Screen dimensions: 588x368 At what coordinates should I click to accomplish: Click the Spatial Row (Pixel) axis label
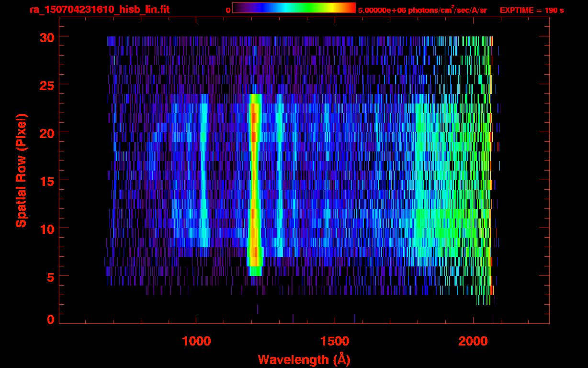click(21, 170)
